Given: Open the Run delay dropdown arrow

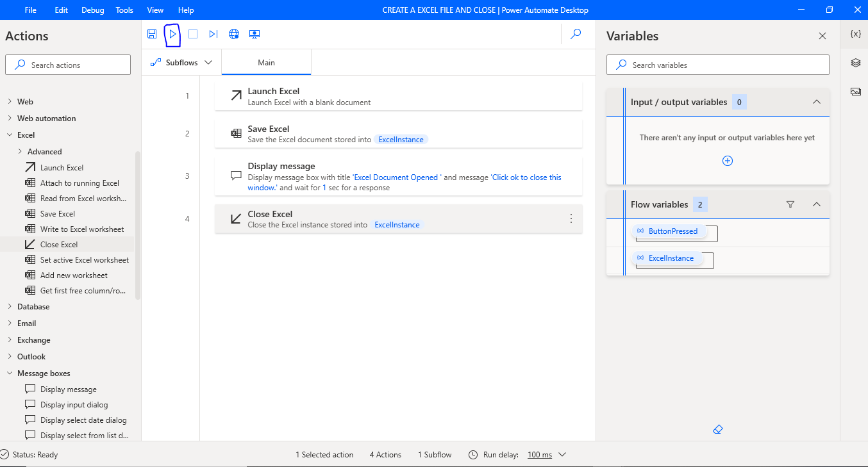Looking at the screenshot, I should (x=562, y=455).
